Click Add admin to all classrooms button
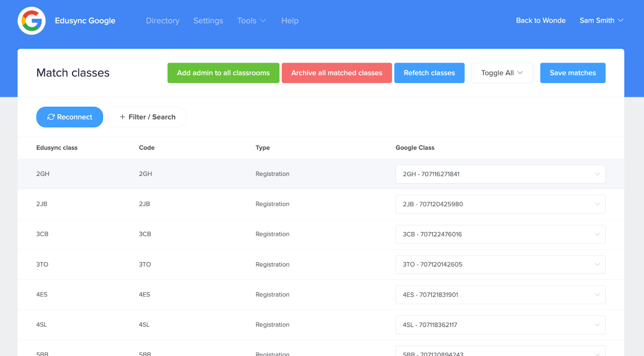Viewport: 644px width, 356px height. [x=223, y=73]
